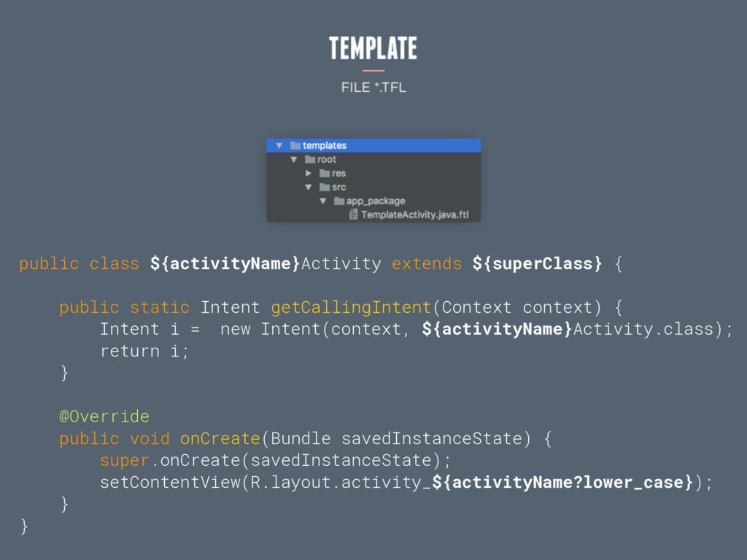Click the FILE *.TFL subtitle
The image size is (747, 560).
(x=373, y=87)
